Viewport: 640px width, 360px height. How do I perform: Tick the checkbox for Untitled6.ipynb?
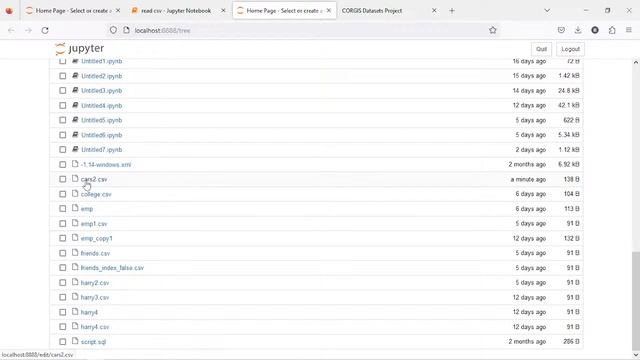(x=62, y=135)
